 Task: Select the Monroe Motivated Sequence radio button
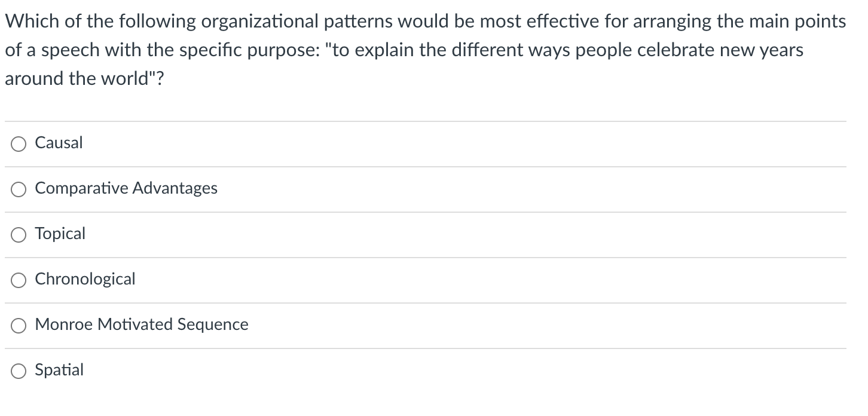(x=18, y=325)
